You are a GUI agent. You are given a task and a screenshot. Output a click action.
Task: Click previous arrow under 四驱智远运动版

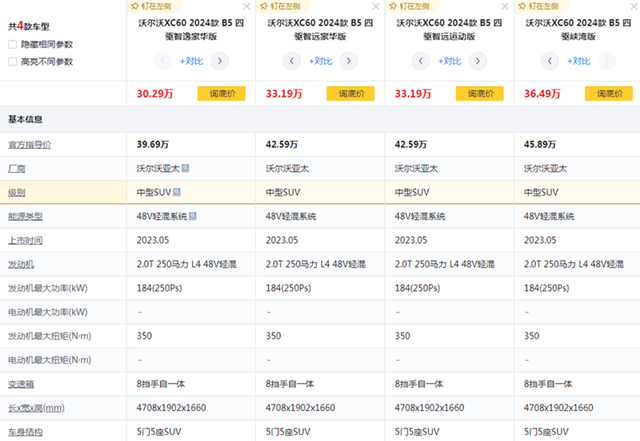click(x=420, y=61)
